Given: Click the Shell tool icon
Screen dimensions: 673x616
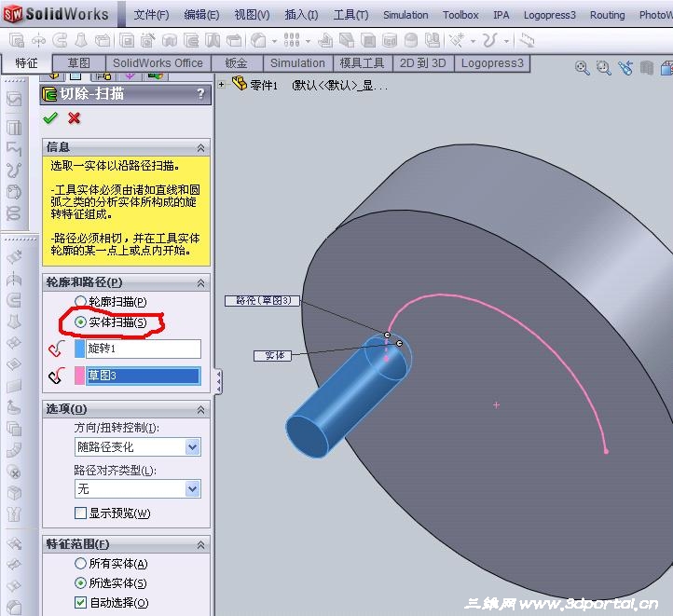Looking at the screenshot, I should click(368, 40).
